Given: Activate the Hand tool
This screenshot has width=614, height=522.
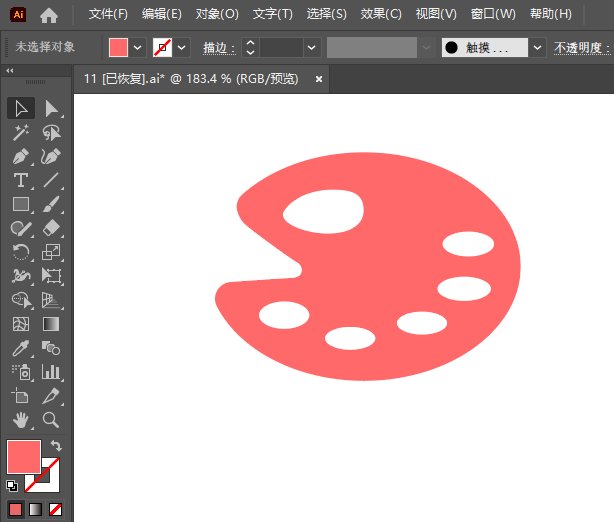Looking at the screenshot, I should (20, 420).
